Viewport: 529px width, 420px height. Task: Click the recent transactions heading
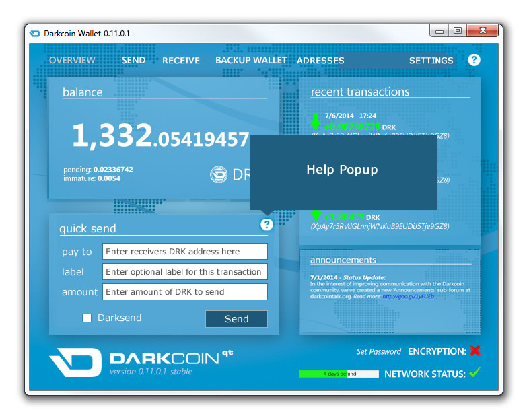[x=360, y=92]
